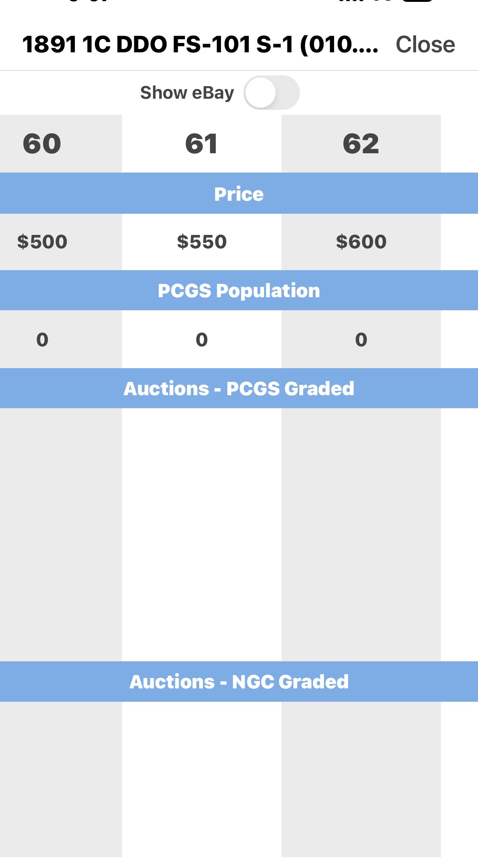
Task: Tap the $500 price value
Action: (x=42, y=242)
